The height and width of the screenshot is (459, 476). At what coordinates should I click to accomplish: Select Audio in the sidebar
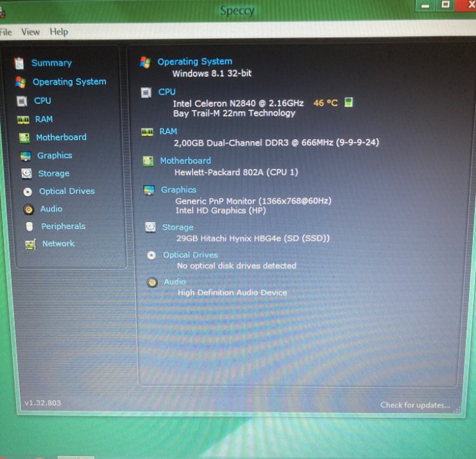[51, 208]
